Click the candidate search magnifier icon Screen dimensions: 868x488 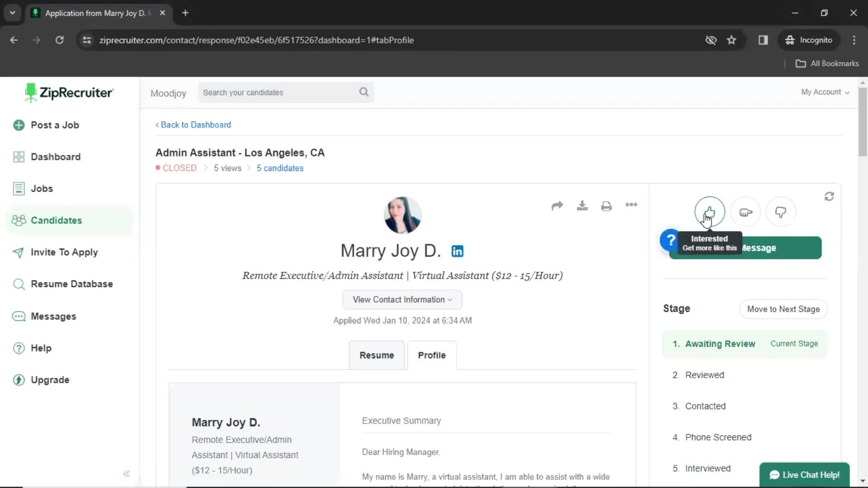pyautogui.click(x=364, y=92)
